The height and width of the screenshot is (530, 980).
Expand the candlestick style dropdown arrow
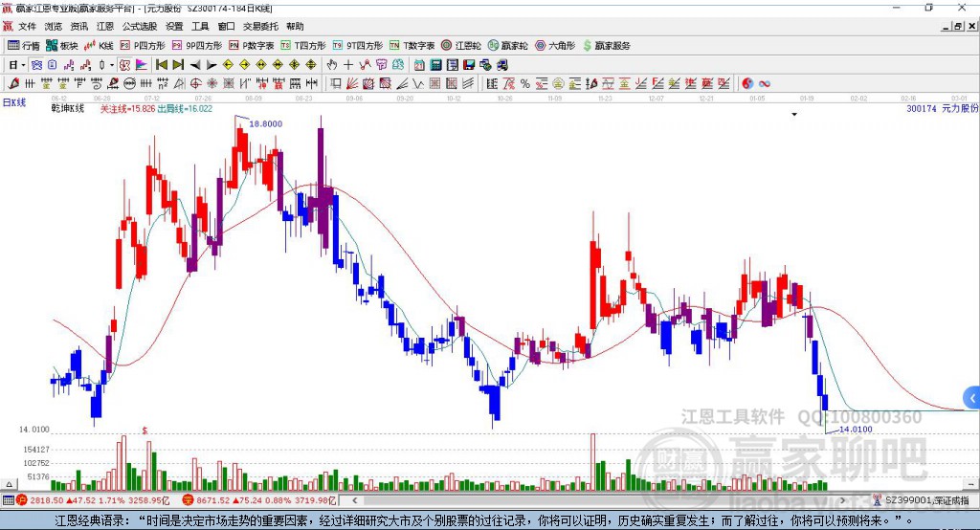[112, 65]
